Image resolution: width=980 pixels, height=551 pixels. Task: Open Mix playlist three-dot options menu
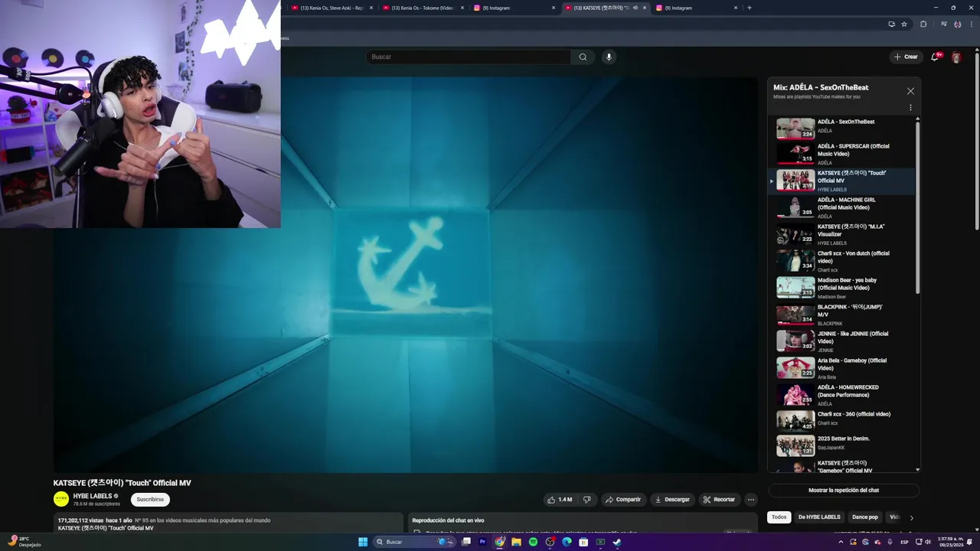click(910, 108)
